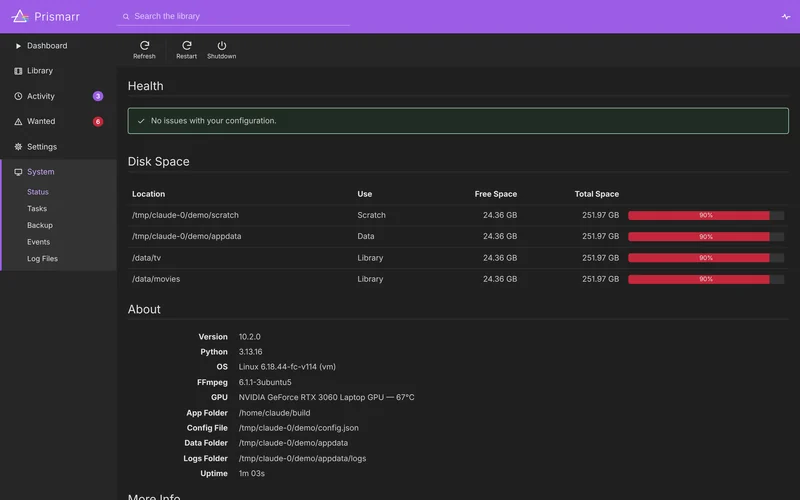Click the version value 10.2.0
800x500 pixels.
[x=249, y=337]
